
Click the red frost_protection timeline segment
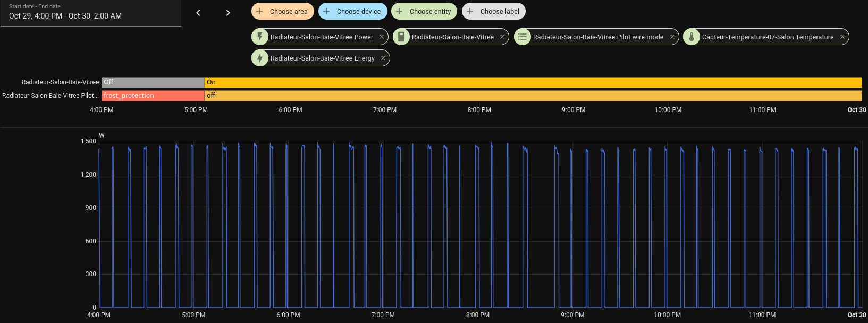153,96
